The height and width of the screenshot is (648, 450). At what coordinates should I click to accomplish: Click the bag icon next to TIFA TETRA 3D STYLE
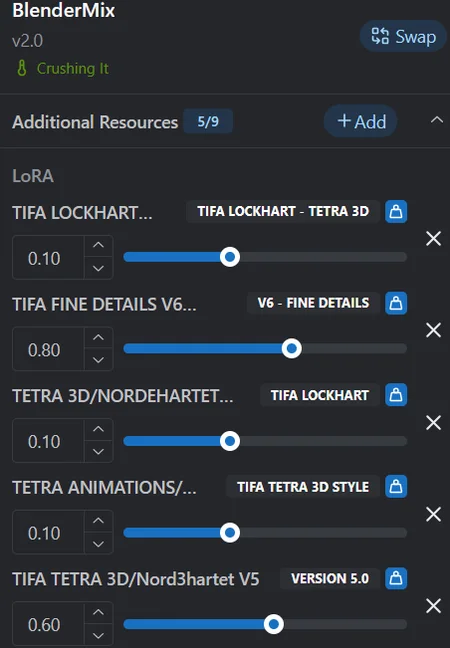tap(396, 486)
